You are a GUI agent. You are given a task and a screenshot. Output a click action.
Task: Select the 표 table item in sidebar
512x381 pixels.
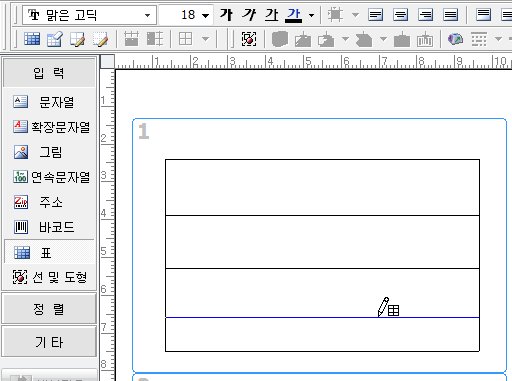[x=49, y=253]
